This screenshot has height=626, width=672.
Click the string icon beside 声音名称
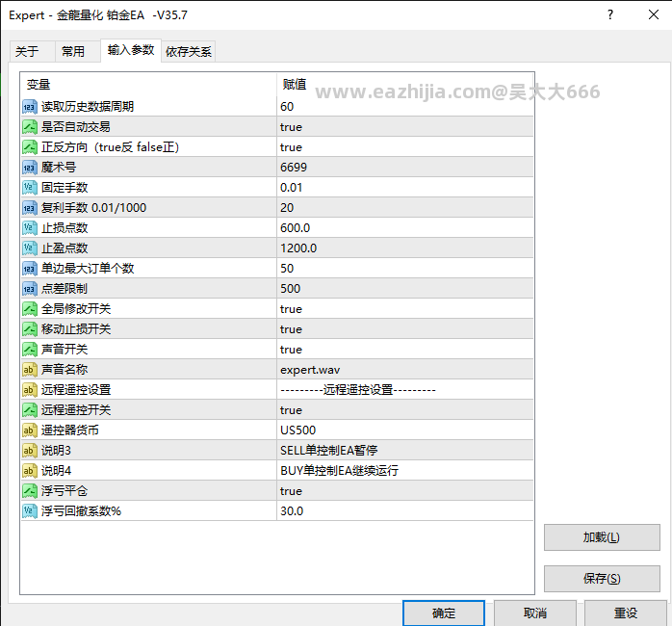[x=30, y=370]
